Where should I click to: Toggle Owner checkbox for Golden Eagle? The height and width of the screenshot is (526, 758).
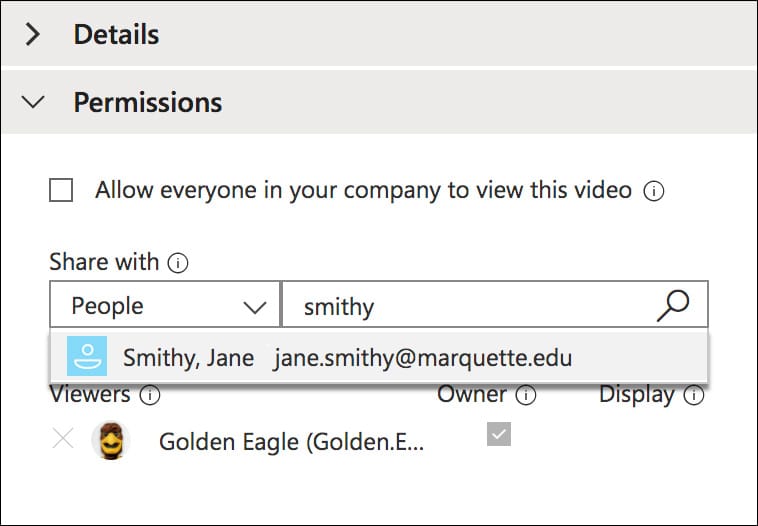click(x=498, y=434)
